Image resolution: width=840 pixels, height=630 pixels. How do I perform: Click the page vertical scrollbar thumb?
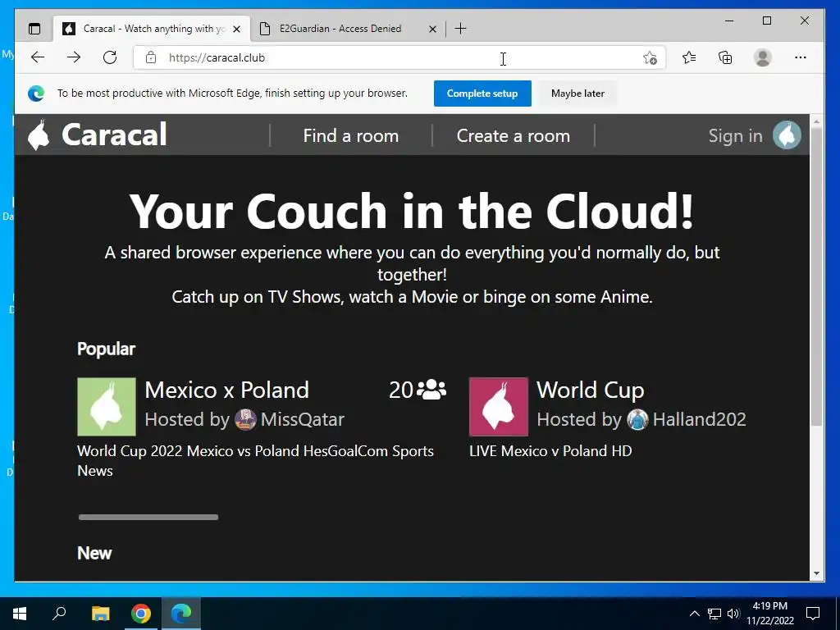coord(816,276)
